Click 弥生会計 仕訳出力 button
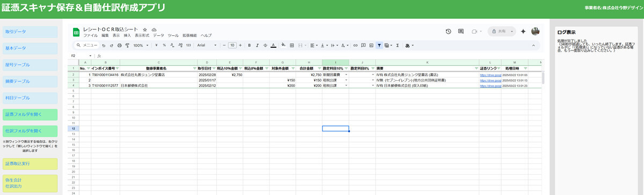This screenshot has width=644, height=195. coord(30,183)
